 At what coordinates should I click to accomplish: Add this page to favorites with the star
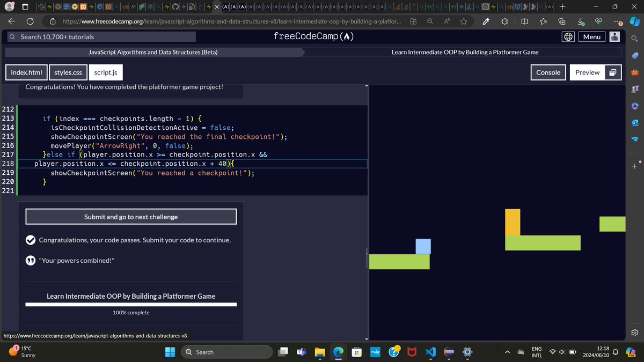(x=464, y=21)
